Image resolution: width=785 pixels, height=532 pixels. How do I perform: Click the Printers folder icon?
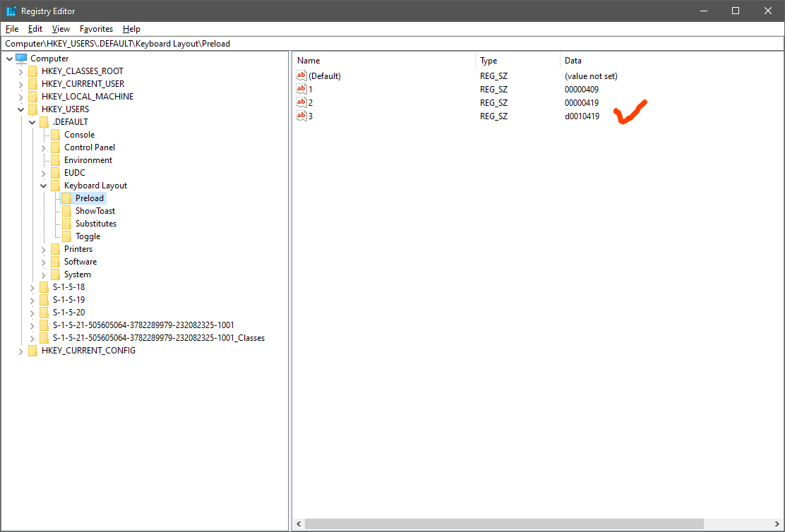click(56, 249)
